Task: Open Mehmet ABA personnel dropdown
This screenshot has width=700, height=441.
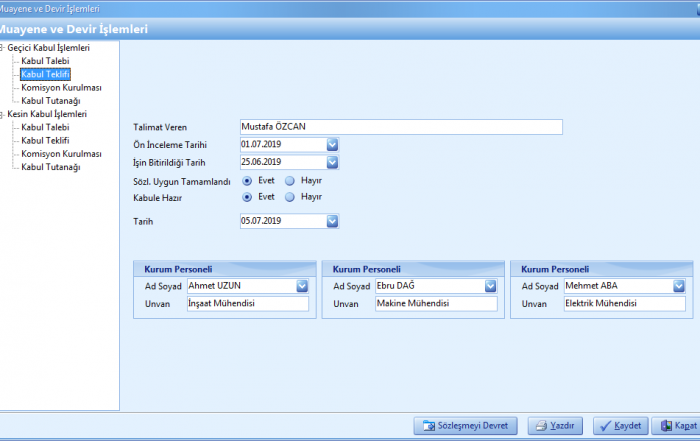Action: click(679, 286)
